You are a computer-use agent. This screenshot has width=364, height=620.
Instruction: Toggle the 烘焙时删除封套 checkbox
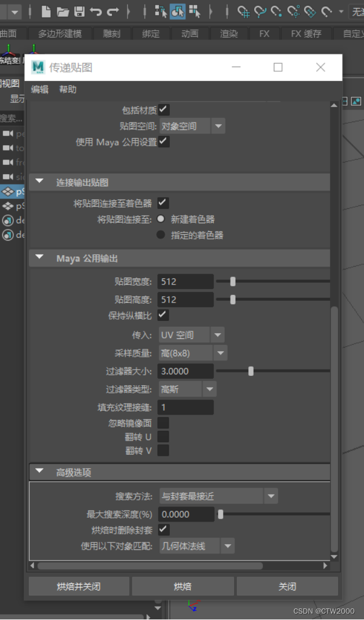tap(164, 529)
